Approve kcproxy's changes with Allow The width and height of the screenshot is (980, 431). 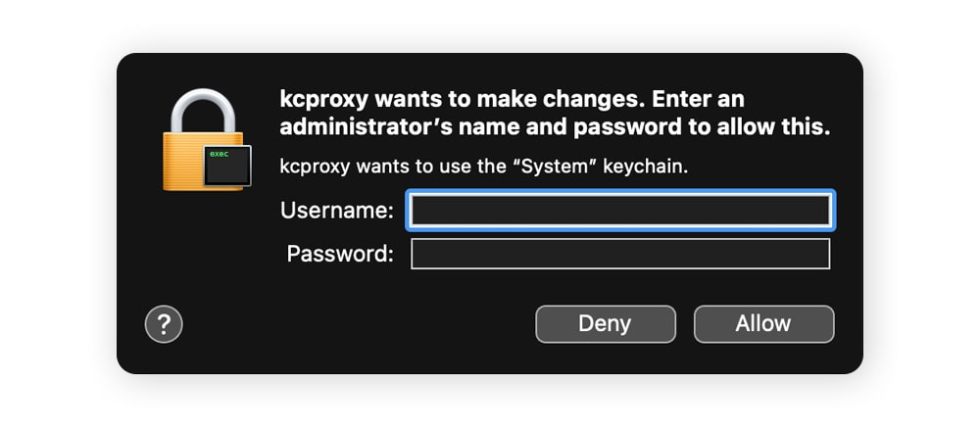coord(763,324)
